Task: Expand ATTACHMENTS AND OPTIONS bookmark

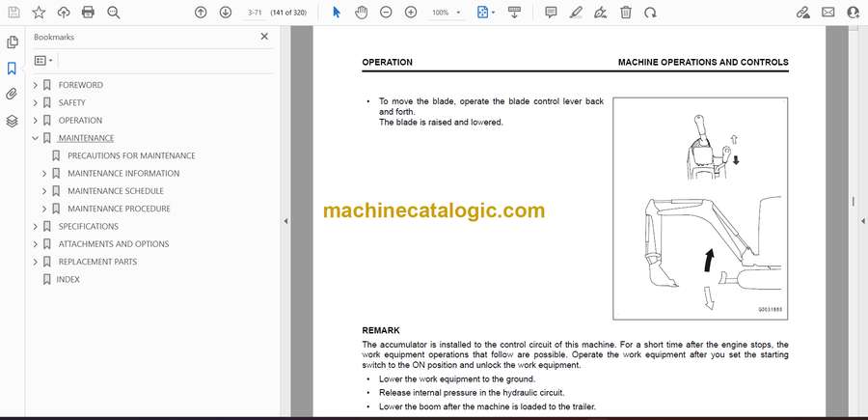Action: (x=36, y=244)
